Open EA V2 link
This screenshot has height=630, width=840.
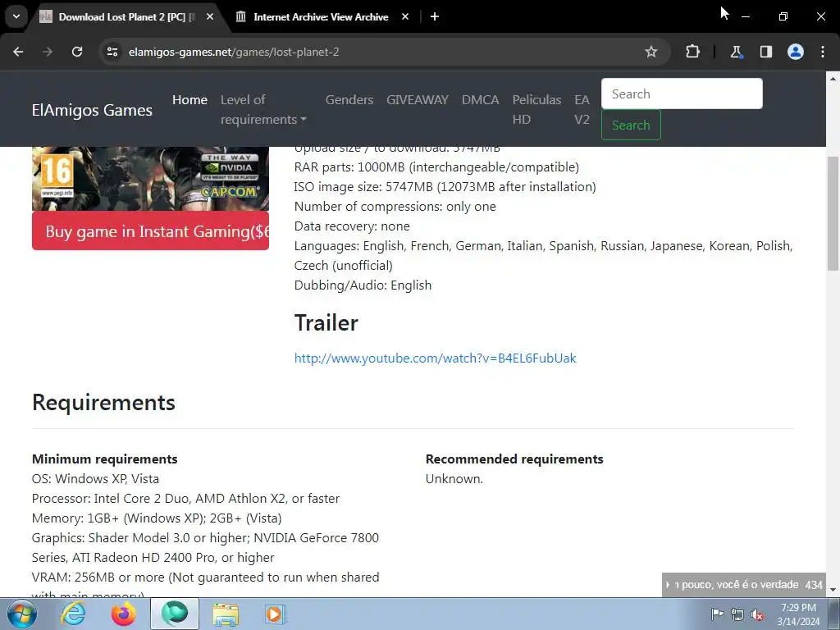click(x=582, y=109)
